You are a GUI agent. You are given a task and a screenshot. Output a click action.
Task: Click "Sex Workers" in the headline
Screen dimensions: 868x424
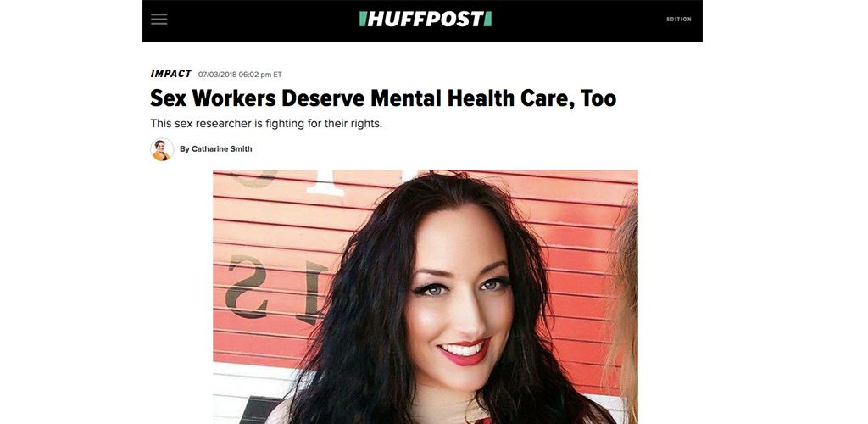point(213,98)
